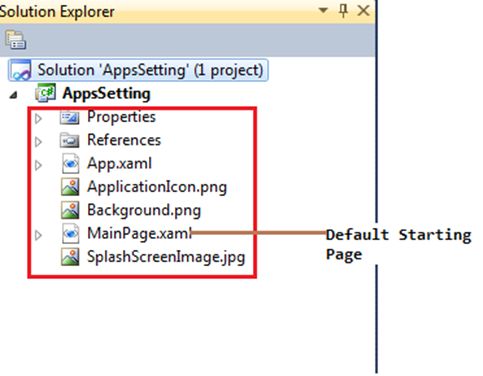This screenshot has width=483, height=376.
Task: Click the ApplicationIcon.png image icon
Action: [x=70, y=187]
